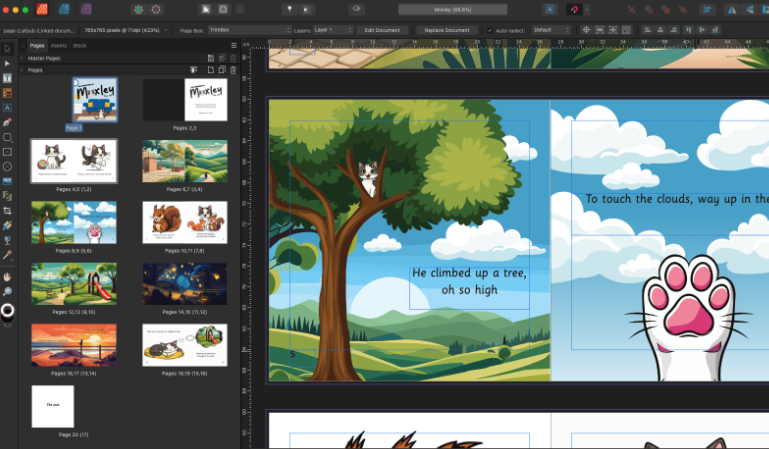
Task: Toggle the Auto-select checkbox
Action: 491,30
